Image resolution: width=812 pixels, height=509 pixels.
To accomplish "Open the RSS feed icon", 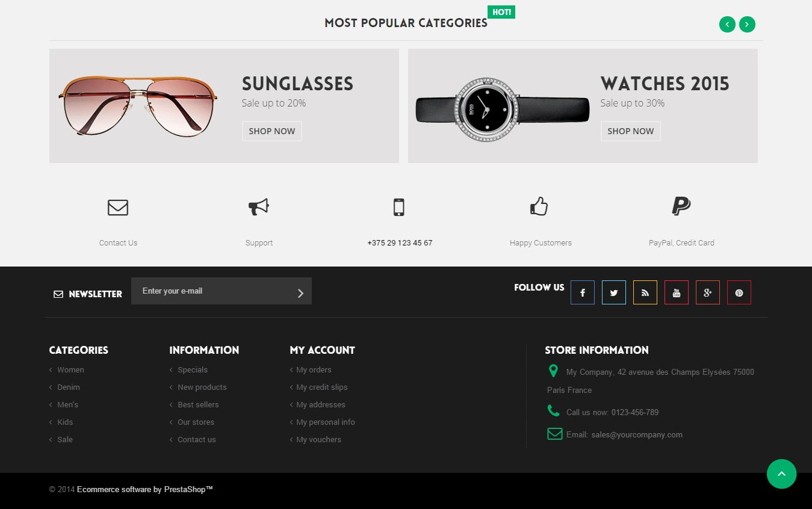I will click(645, 292).
